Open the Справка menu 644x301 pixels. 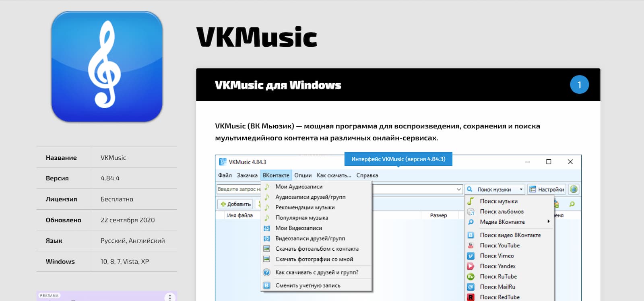click(x=367, y=175)
